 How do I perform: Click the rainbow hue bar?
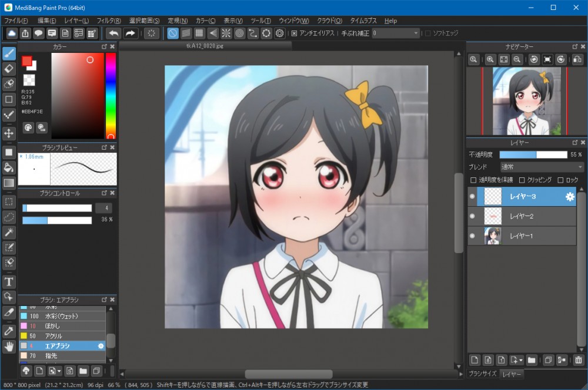coord(111,96)
